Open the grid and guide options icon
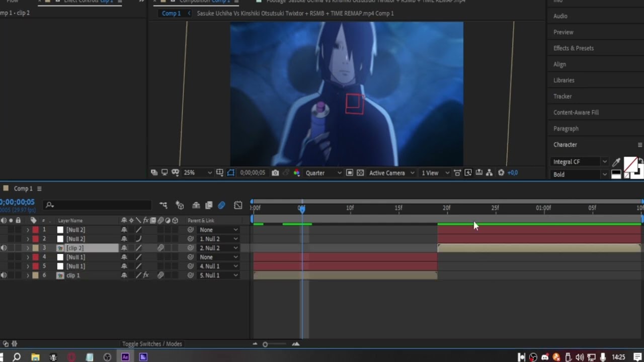 pyautogui.click(x=220, y=172)
